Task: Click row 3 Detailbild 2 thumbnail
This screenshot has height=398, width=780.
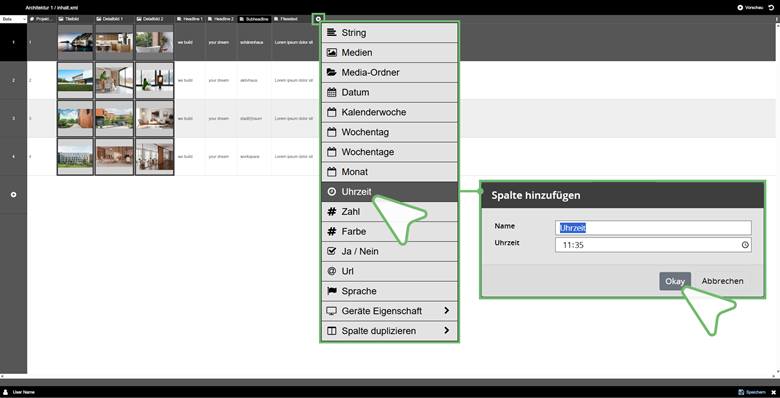Action: point(154,118)
